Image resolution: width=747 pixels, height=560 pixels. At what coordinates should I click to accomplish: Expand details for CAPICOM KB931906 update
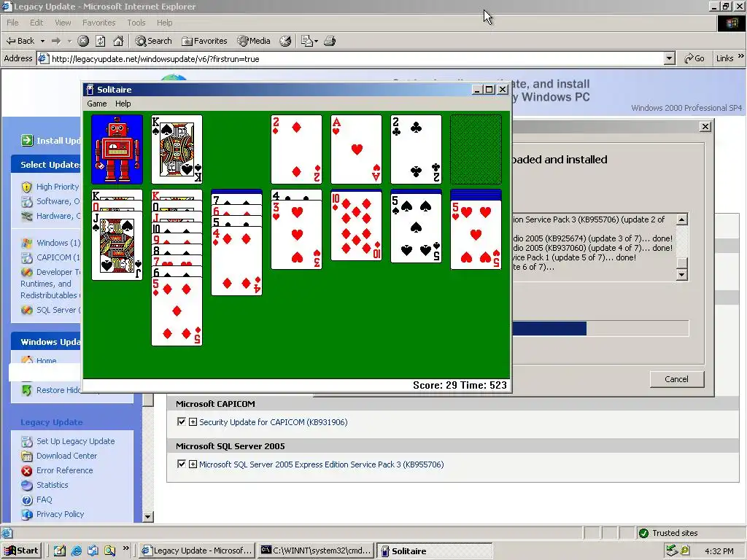(193, 422)
